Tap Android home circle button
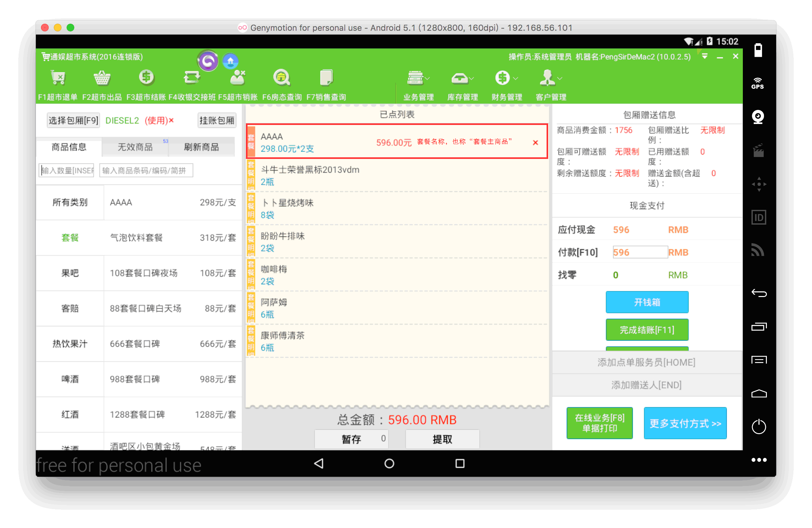 click(x=389, y=463)
